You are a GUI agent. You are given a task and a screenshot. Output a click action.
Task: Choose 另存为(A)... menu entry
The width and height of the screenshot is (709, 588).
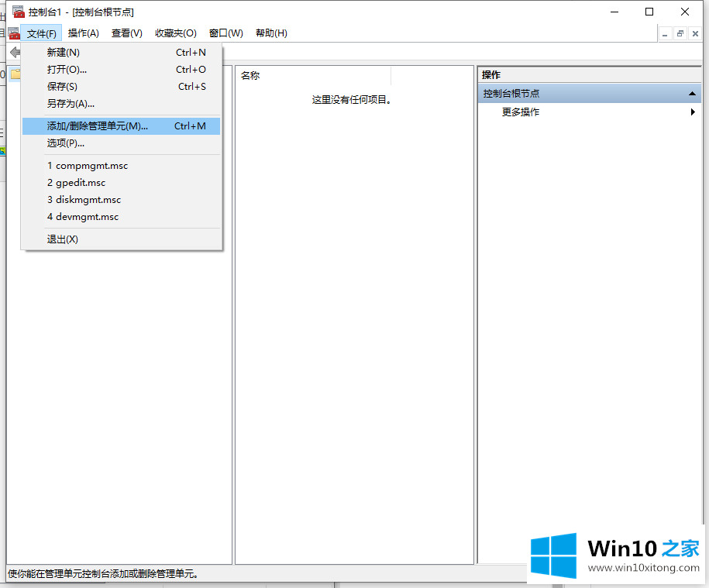tap(121, 104)
